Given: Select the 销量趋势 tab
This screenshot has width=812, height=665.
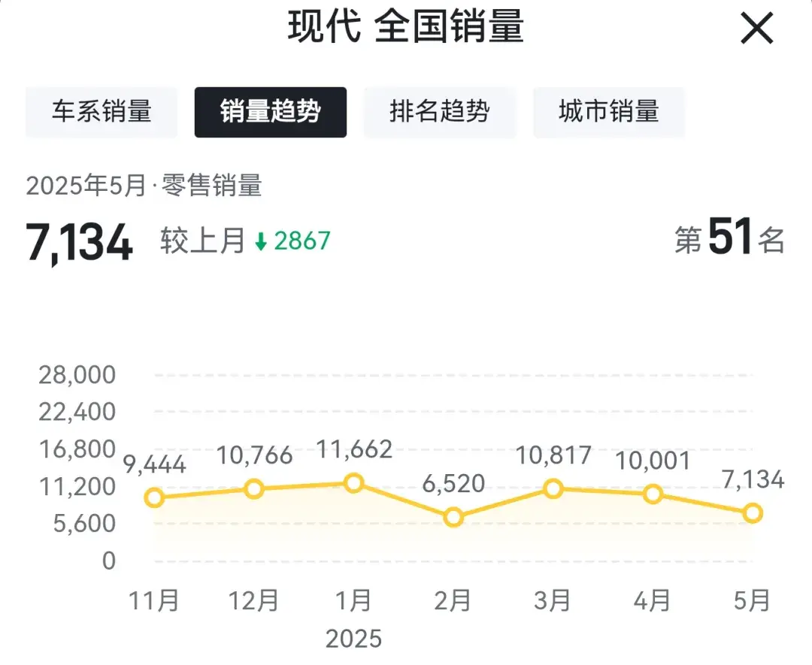Looking at the screenshot, I should (271, 112).
